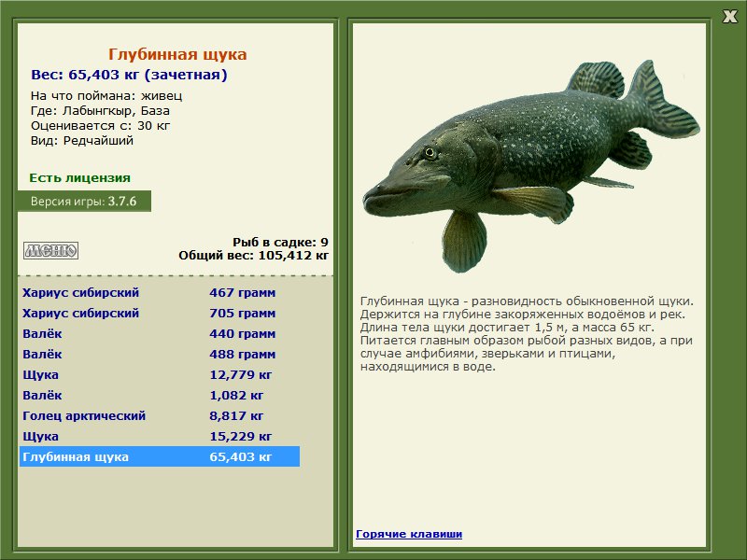Select the Хариус сибирский 705 грамм row
The image size is (747, 560).
[160, 313]
